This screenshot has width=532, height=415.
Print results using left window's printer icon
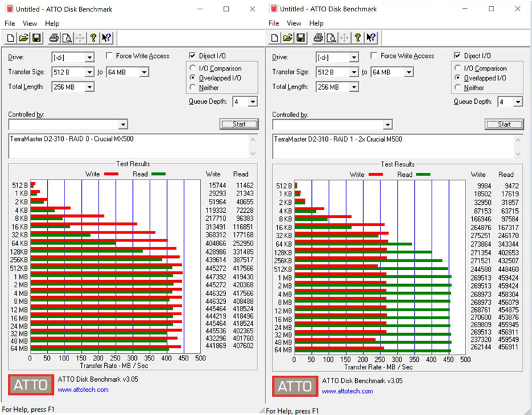click(54, 38)
